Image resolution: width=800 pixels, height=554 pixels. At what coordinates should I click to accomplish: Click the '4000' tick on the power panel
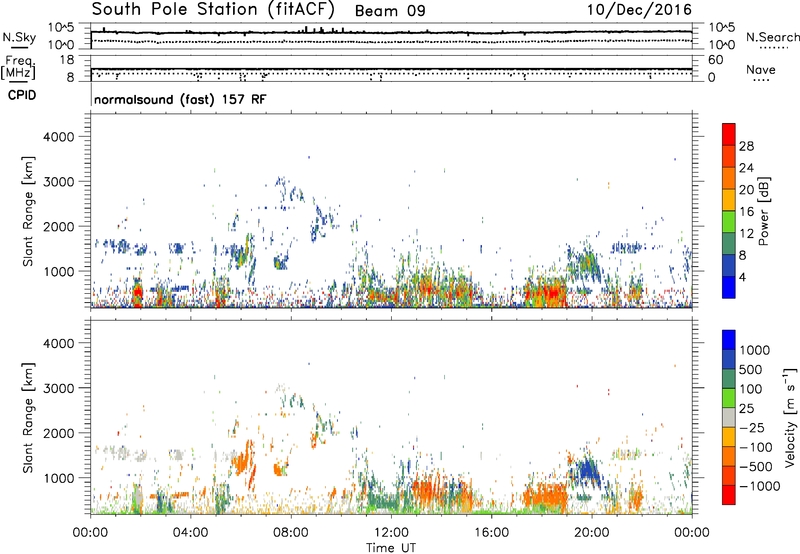coord(58,137)
